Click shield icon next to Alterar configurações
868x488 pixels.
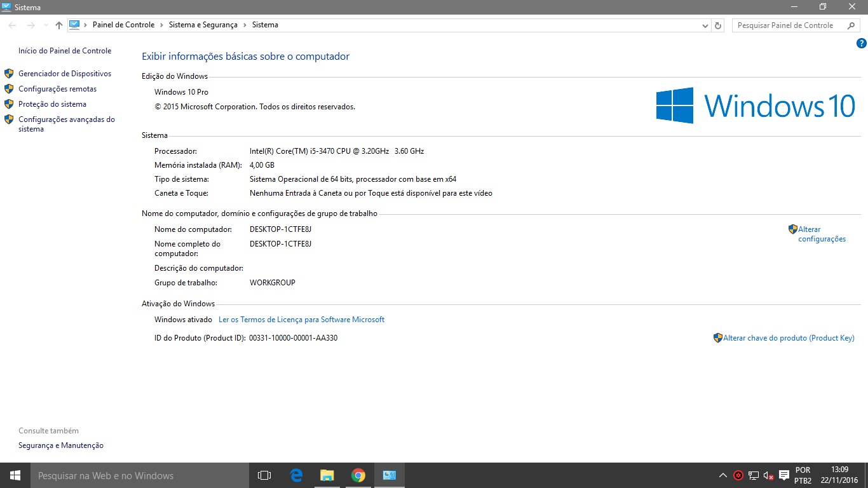coord(793,229)
